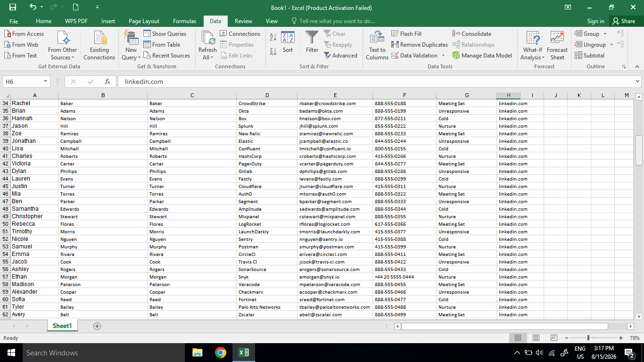
Task: Select the Sheet1 tab
Action: click(x=62, y=326)
